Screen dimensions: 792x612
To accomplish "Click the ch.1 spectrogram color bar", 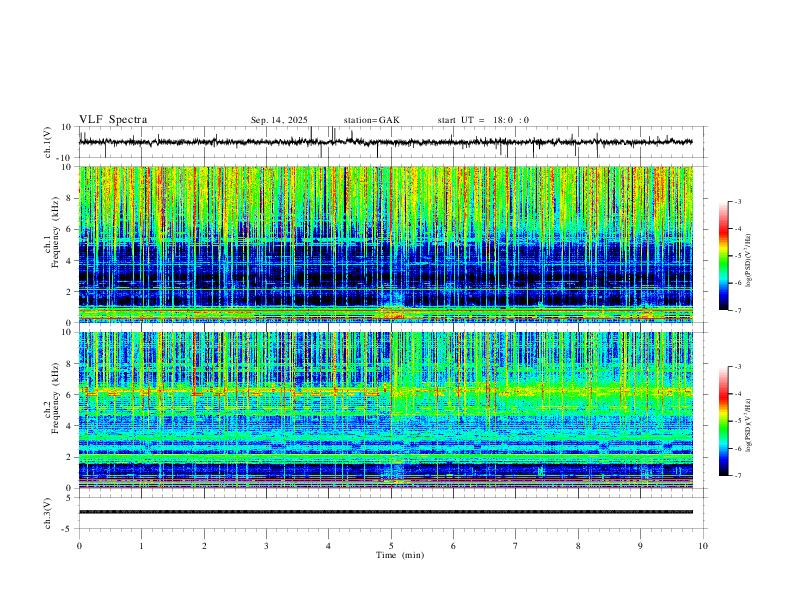I will pos(724,256).
